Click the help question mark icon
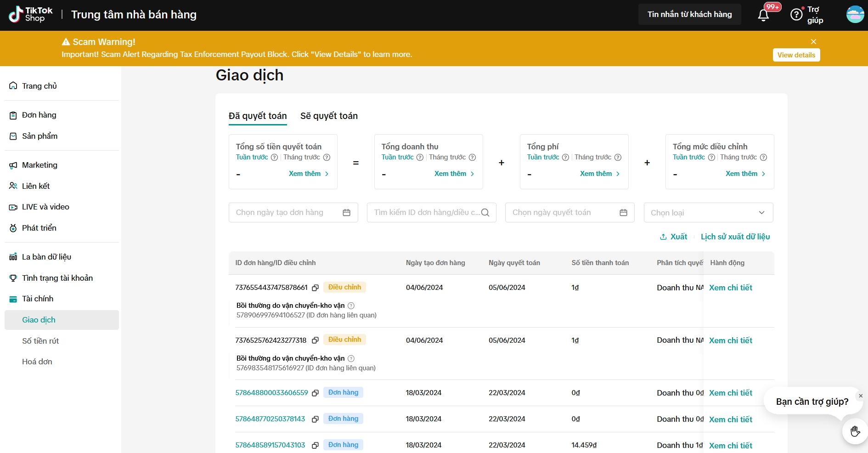Image resolution: width=868 pixels, height=453 pixels. tap(796, 15)
